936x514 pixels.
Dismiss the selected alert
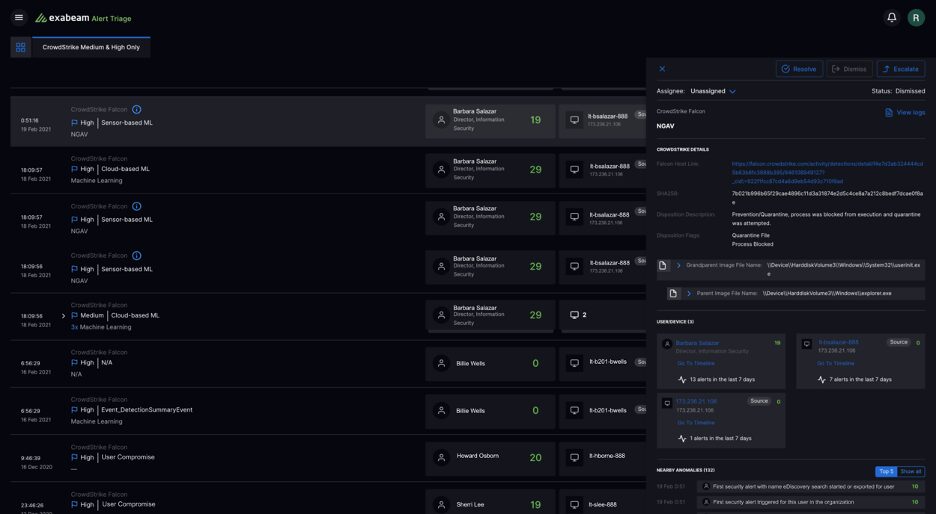[x=849, y=69]
